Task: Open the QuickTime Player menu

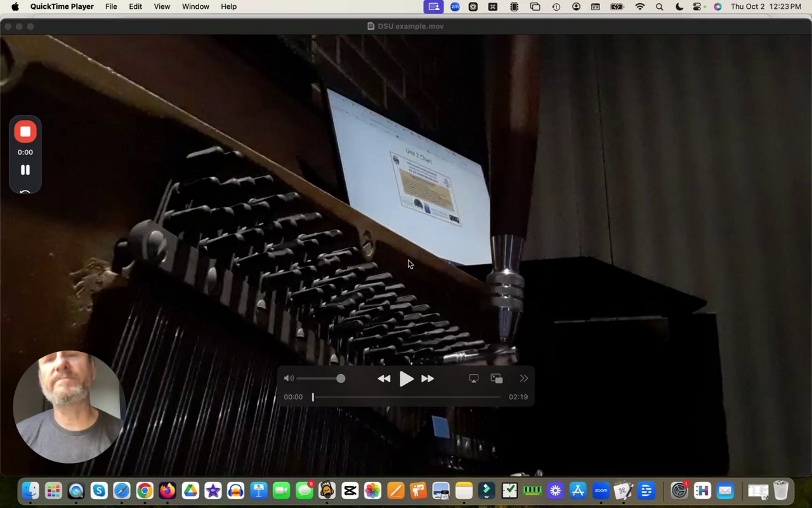Action: (62, 6)
